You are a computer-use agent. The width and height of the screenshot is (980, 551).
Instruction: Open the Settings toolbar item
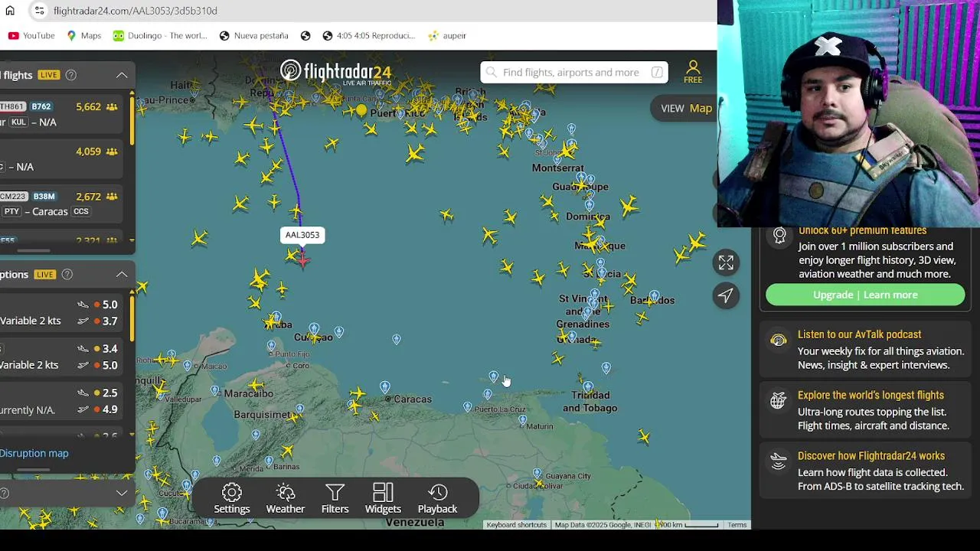pyautogui.click(x=232, y=499)
